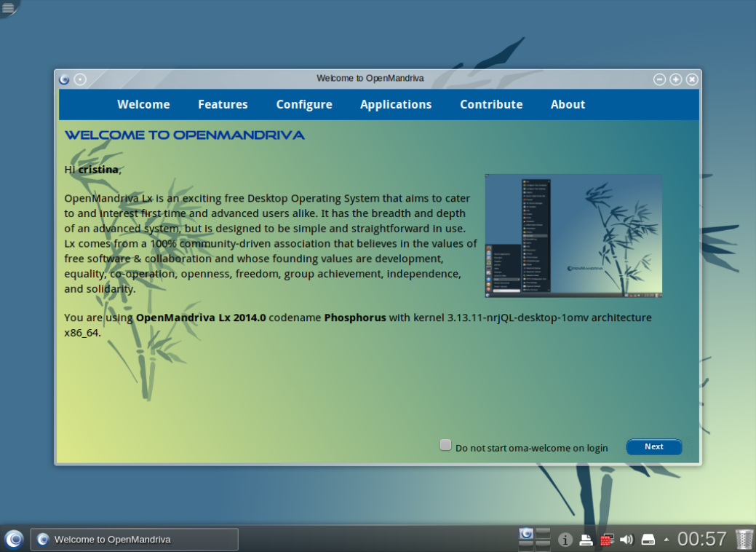Open the printer tray icon
The image size is (756, 552).
point(586,540)
